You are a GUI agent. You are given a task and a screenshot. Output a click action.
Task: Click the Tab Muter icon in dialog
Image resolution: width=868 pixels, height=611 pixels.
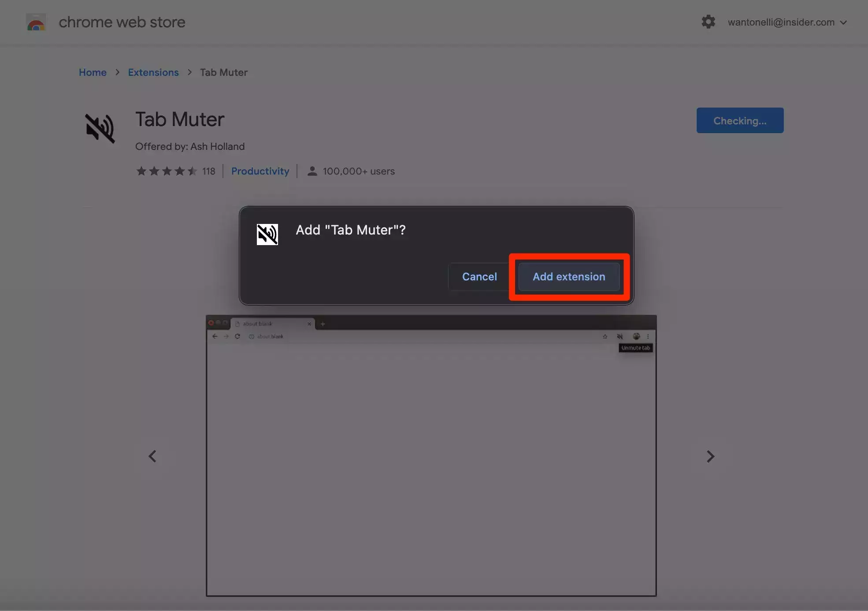coord(267,234)
